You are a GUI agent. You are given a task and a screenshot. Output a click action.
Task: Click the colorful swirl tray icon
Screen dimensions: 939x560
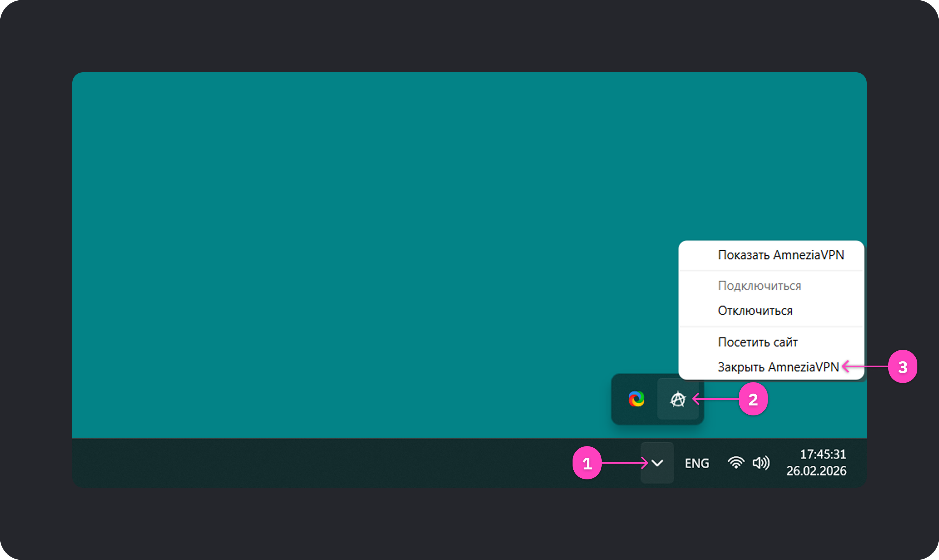[x=636, y=399]
